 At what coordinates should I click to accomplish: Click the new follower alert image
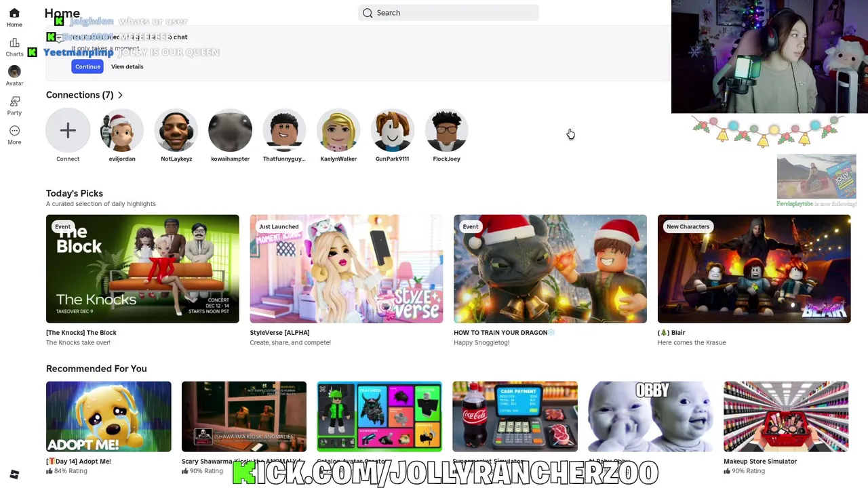(x=816, y=176)
